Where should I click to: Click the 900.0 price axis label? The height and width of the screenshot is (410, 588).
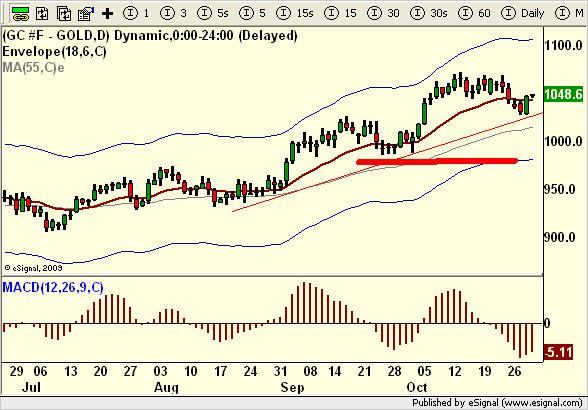pos(560,237)
